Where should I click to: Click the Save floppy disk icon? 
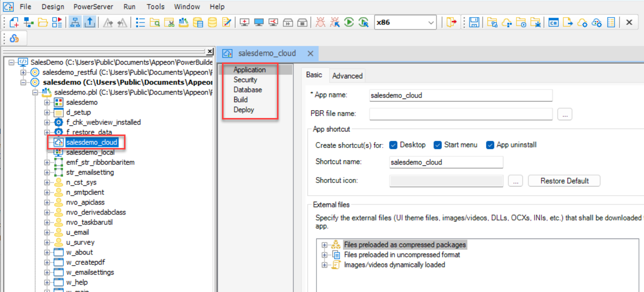[474, 22]
